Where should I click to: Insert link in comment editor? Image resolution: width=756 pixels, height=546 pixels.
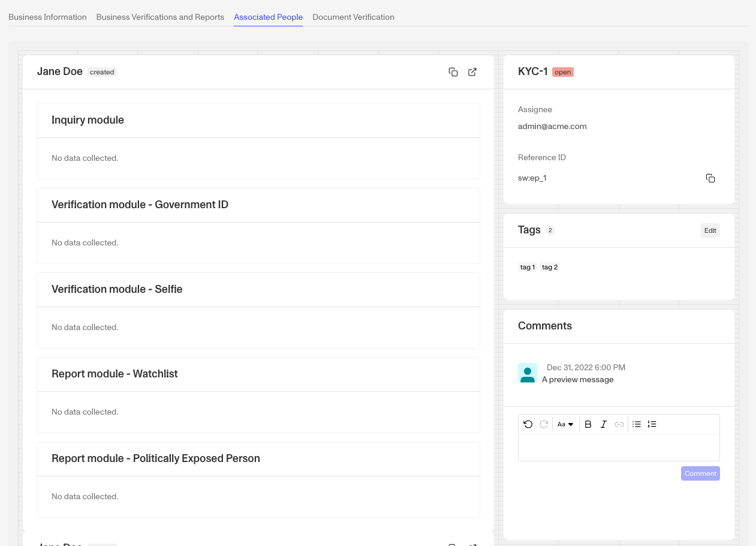pos(619,424)
